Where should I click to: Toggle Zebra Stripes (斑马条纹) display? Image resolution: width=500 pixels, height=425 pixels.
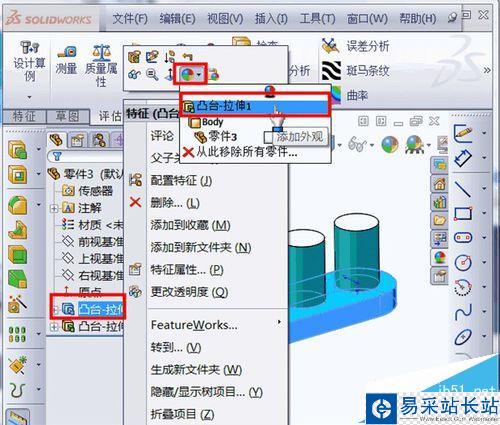(355, 71)
